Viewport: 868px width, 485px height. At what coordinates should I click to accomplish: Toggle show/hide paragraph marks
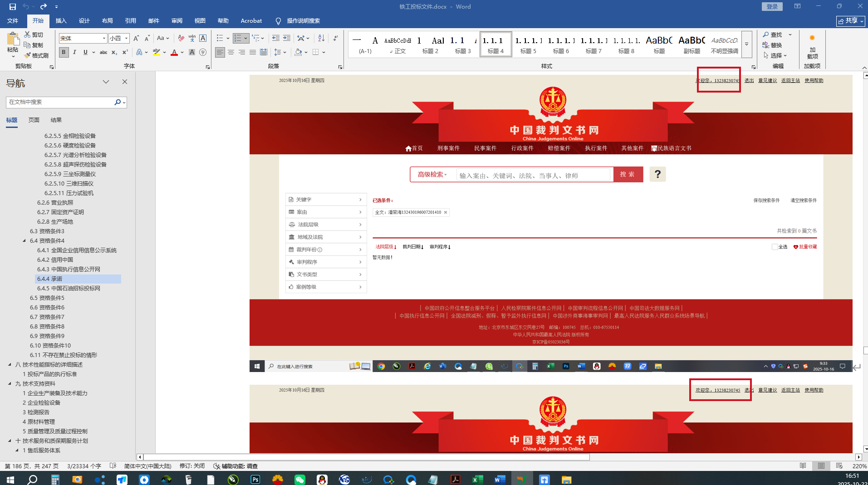(x=335, y=39)
